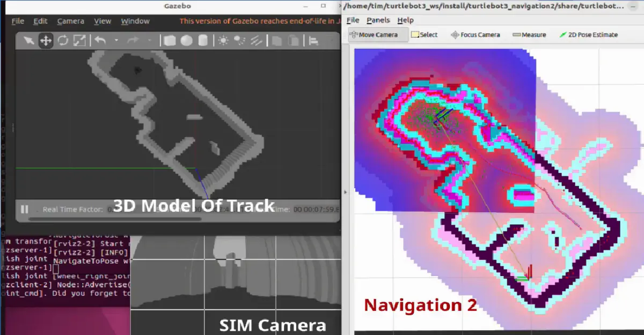Insert a sphere shape in Gazebo
This screenshot has height=335, width=644.
(x=186, y=41)
